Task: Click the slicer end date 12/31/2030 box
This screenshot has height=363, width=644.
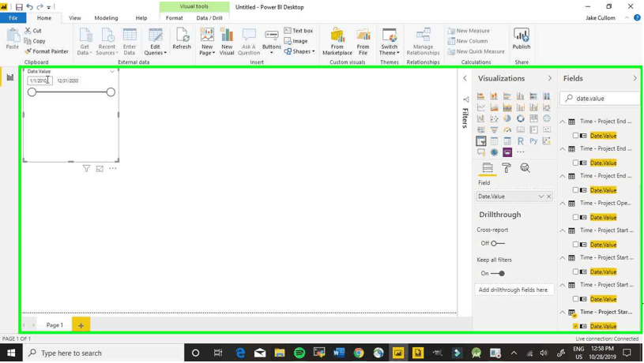Action: point(68,80)
